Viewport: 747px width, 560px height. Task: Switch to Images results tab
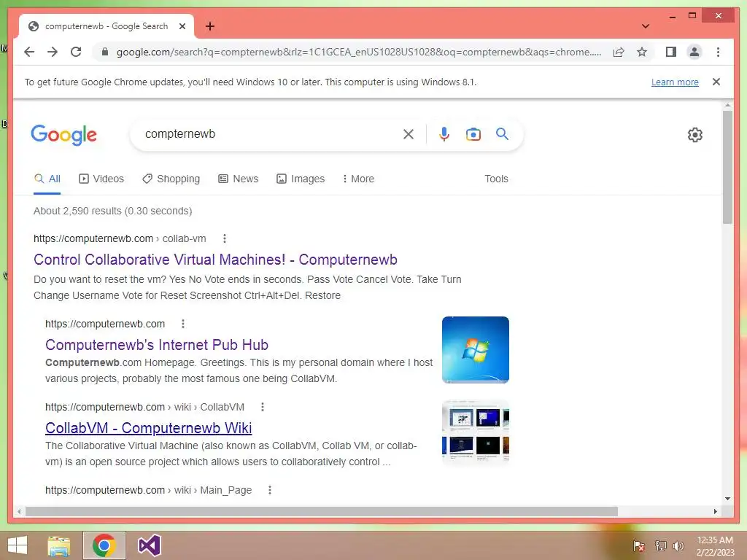[301, 179]
